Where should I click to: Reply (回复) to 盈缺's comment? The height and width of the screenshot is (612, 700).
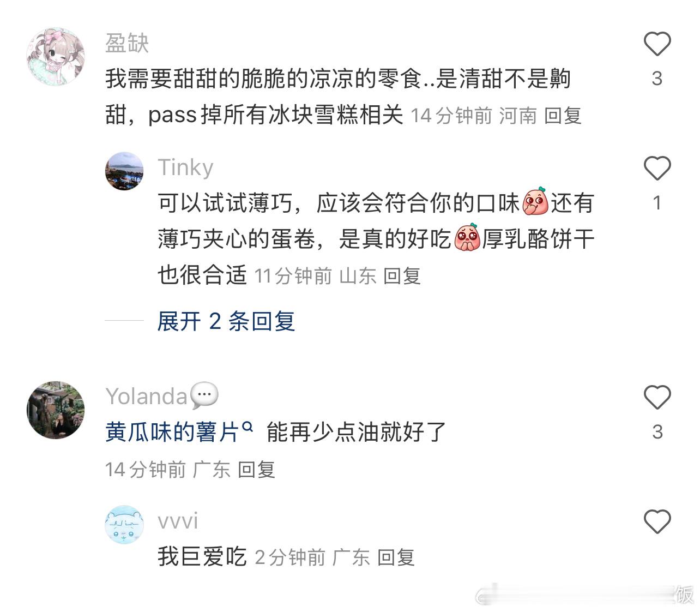coord(563,116)
